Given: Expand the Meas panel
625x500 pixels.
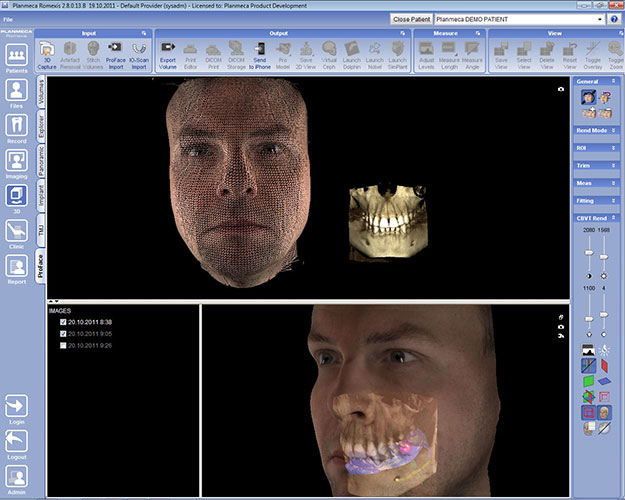Looking at the screenshot, I should tap(613, 183).
